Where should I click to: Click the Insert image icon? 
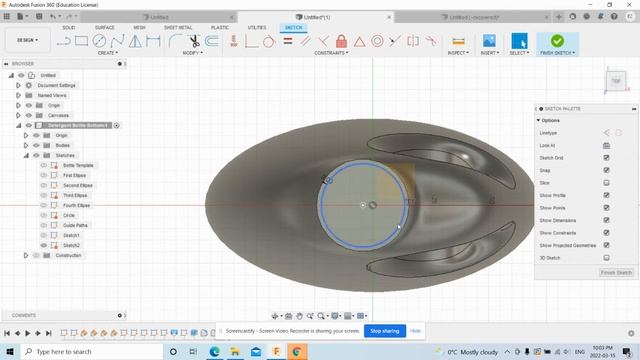click(x=489, y=41)
